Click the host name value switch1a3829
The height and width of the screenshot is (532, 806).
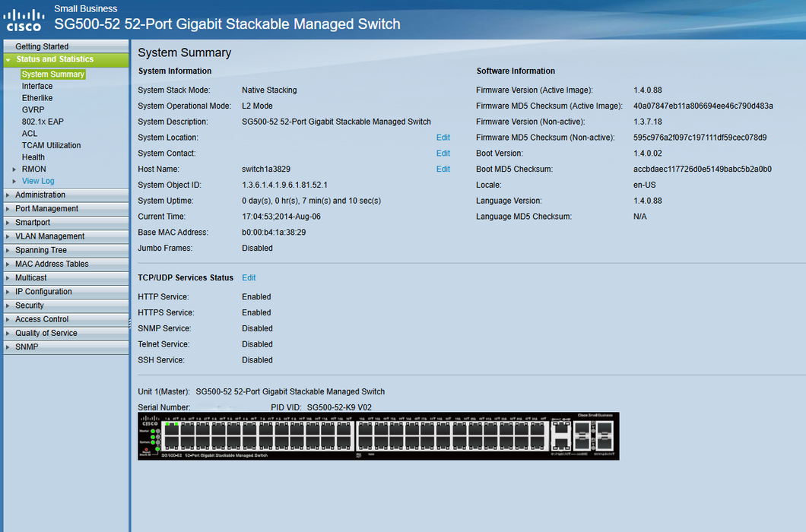266,169
